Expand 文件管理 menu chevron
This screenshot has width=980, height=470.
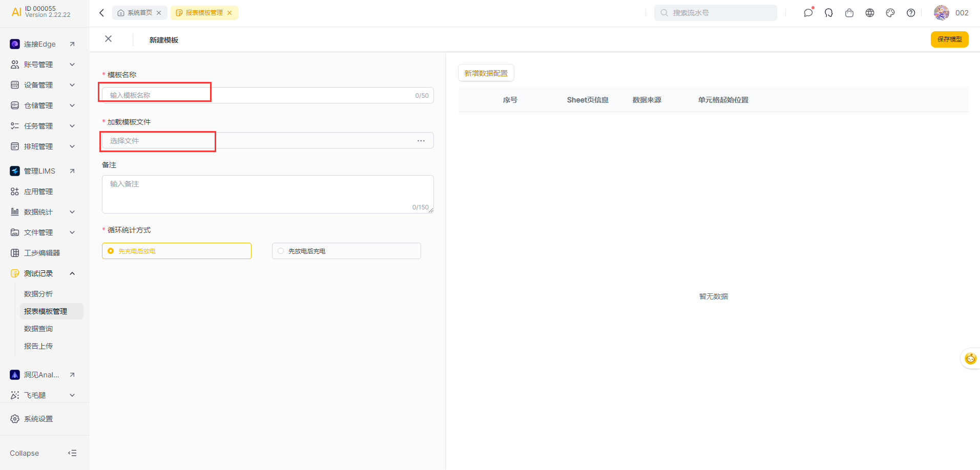72,232
